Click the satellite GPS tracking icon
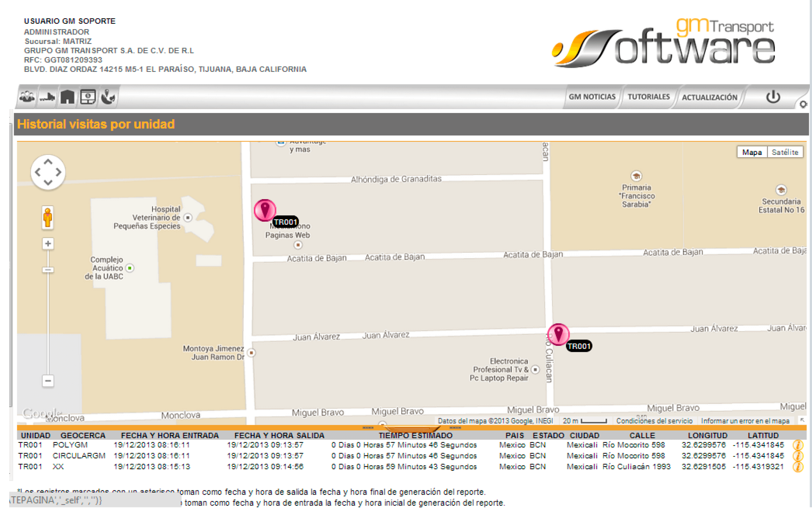This screenshot has width=812, height=509. coord(108,97)
